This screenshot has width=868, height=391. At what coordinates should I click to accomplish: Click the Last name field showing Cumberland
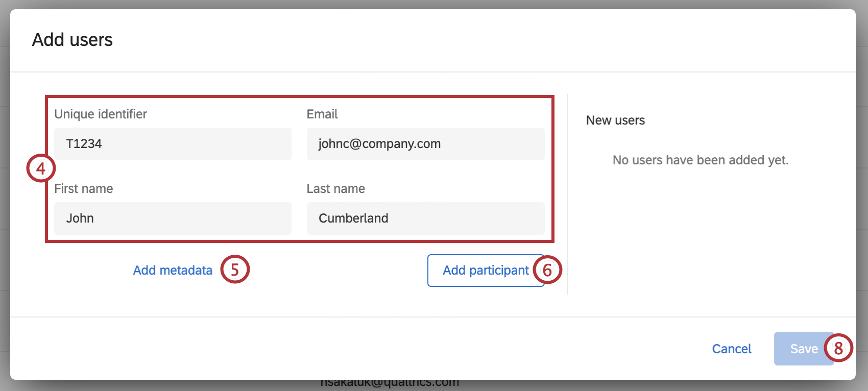(425, 218)
